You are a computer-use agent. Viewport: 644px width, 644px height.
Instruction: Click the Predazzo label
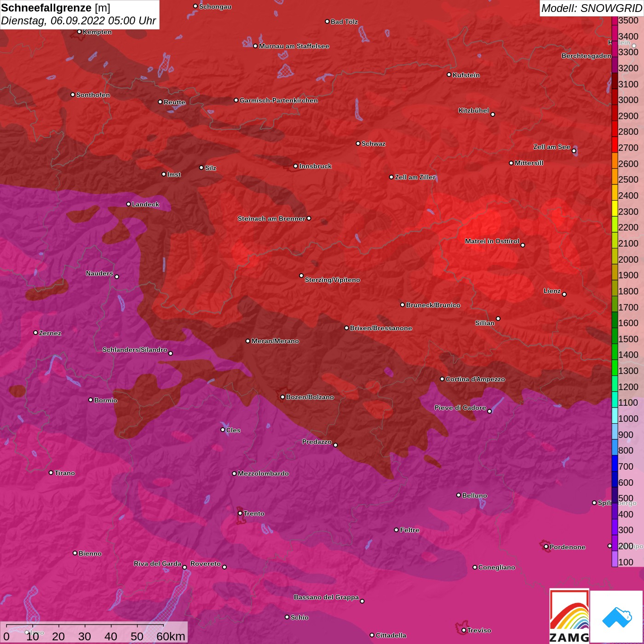(x=317, y=442)
